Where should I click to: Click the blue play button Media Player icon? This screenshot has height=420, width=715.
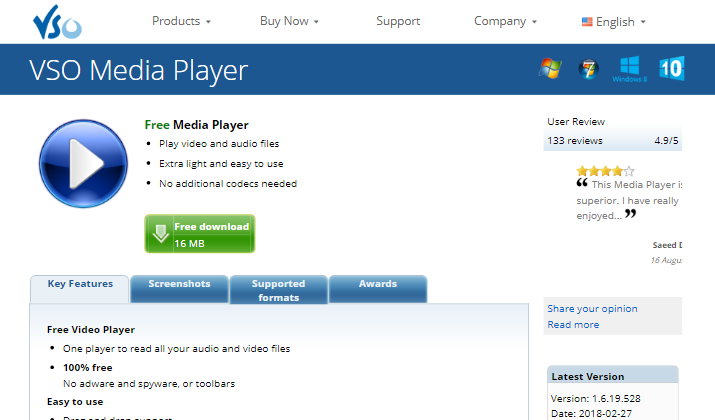[x=83, y=164]
